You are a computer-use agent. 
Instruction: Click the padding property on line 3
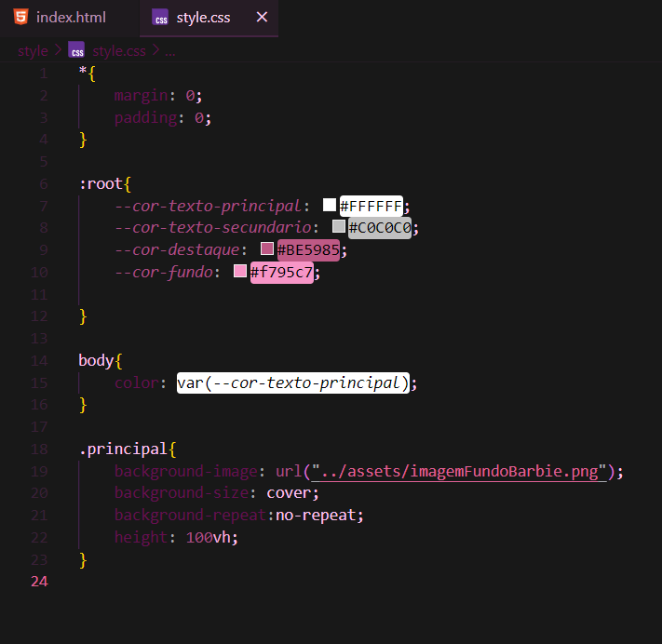[145, 118]
